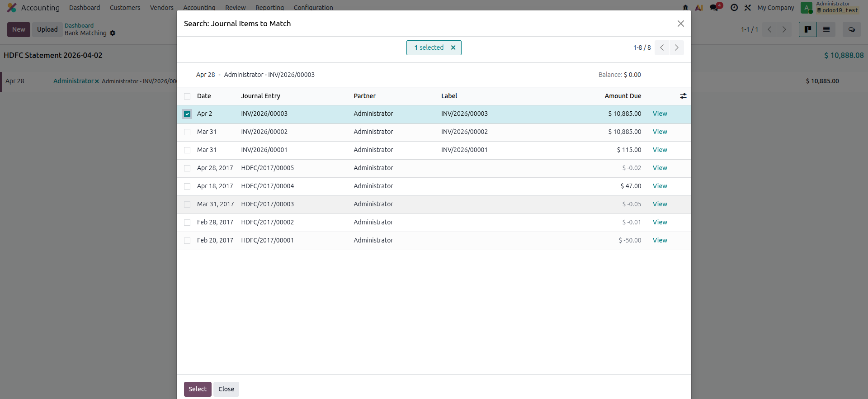The image size is (868, 399).
Task: Open the Configuration menu
Action: [313, 8]
